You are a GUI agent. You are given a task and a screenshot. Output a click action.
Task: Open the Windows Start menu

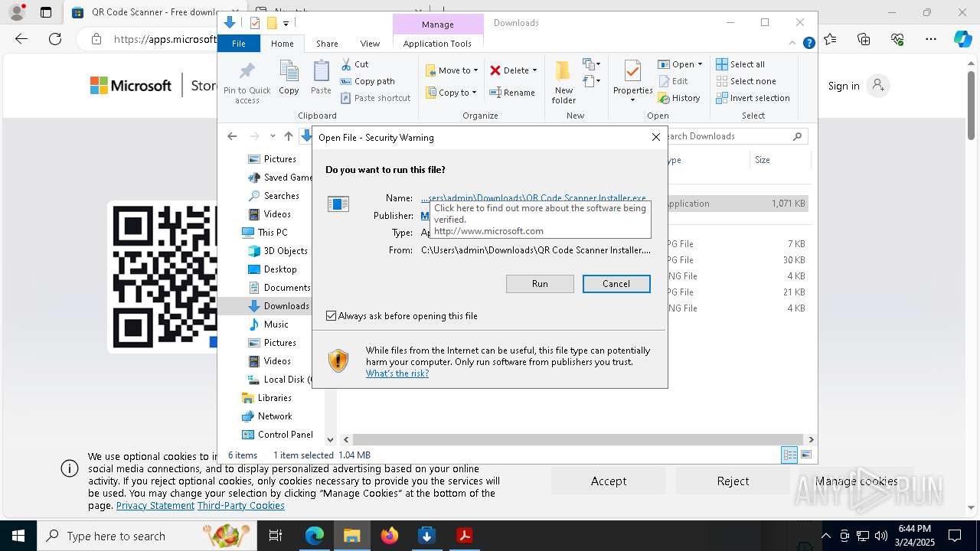tap(18, 536)
